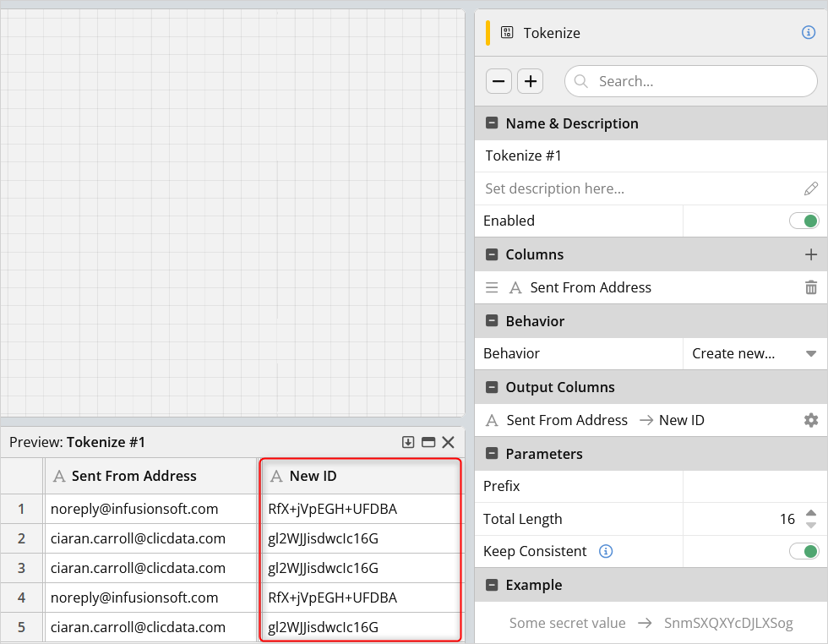
Task: Delete Sent From Address column with trash icon
Action: (811, 287)
